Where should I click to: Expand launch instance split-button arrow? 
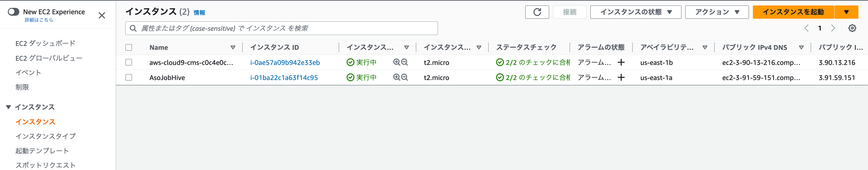tap(846, 12)
